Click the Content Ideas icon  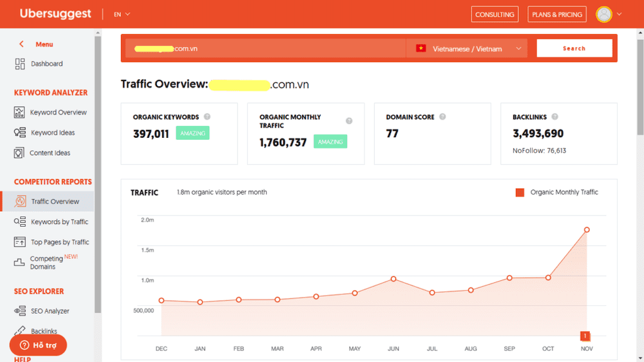20,153
